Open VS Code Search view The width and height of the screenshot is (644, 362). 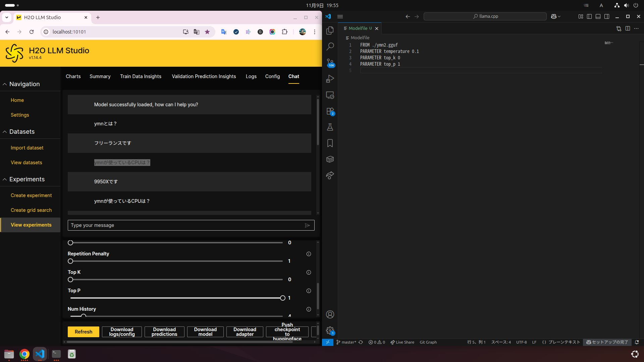tap(330, 47)
